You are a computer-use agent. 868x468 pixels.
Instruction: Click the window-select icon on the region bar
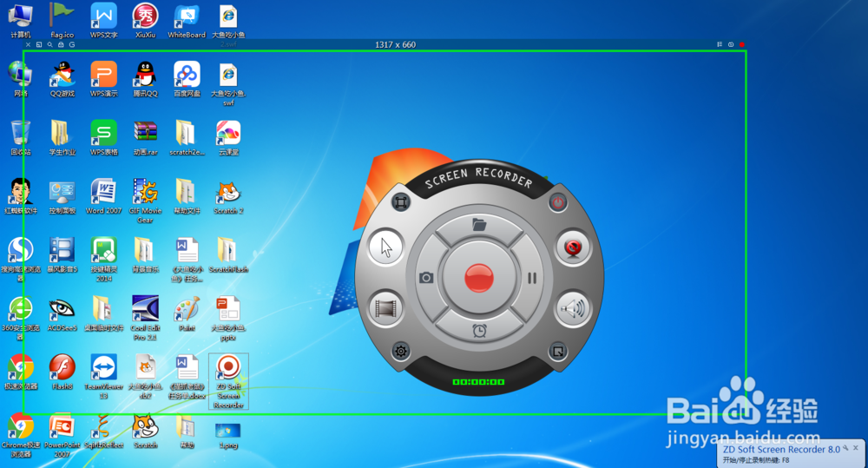(39, 45)
